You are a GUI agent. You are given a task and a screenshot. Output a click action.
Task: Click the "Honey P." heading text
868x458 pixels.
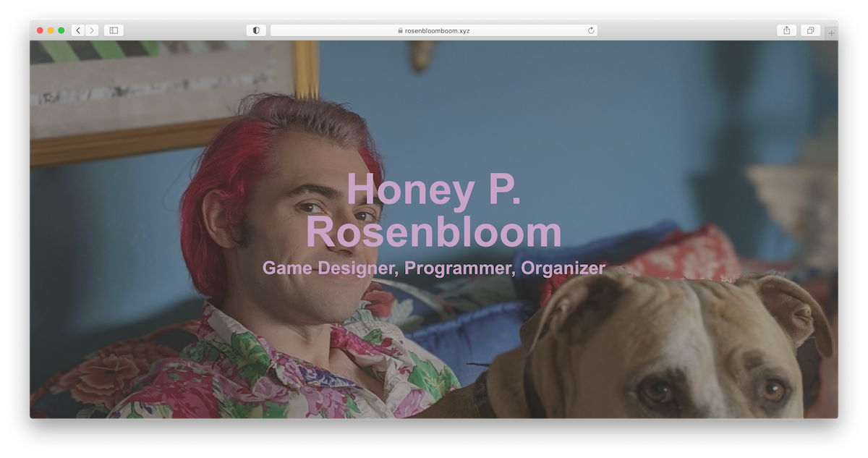[x=433, y=189]
